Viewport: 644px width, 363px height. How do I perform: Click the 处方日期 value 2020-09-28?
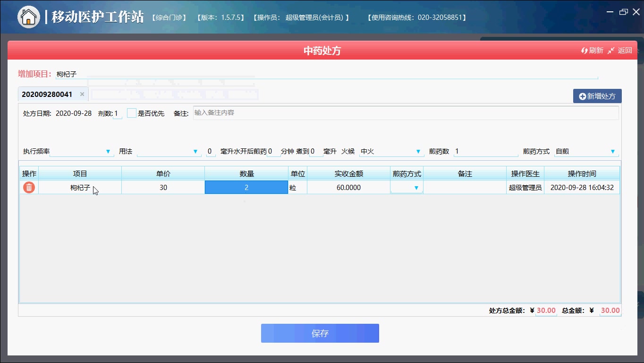[x=74, y=113]
